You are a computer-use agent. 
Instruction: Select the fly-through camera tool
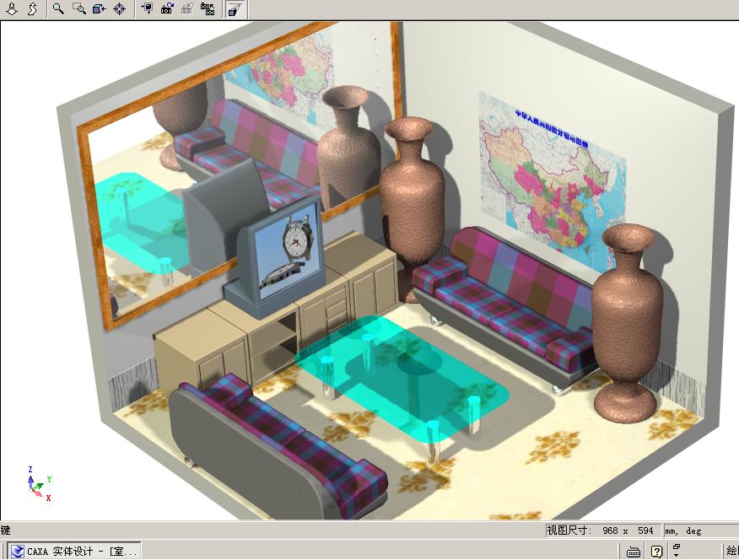point(33,8)
